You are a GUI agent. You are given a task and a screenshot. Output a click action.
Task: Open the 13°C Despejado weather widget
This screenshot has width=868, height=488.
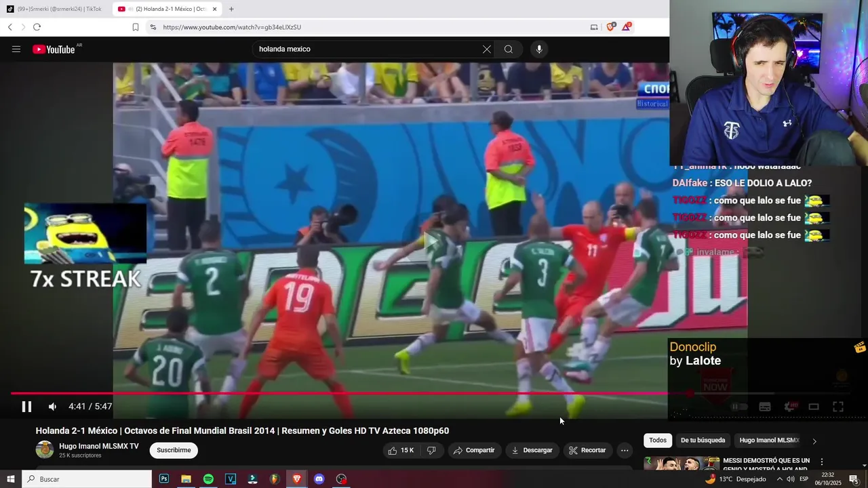coord(735,479)
